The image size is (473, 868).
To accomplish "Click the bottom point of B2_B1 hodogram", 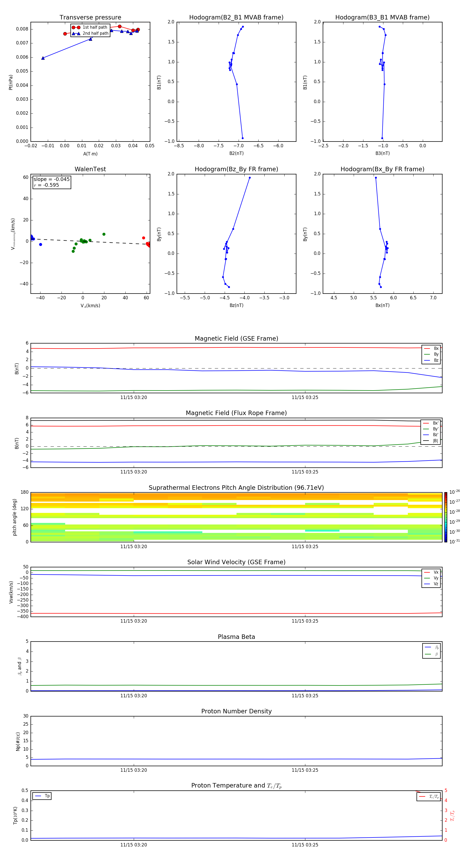I will click(242, 138).
